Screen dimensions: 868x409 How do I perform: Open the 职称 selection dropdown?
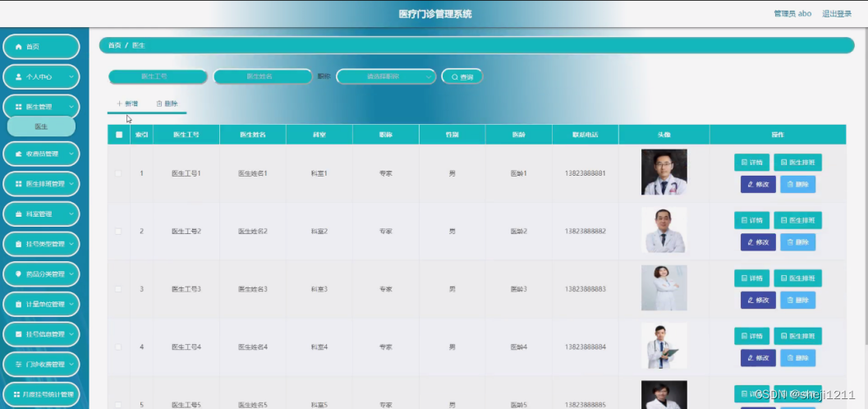click(386, 77)
